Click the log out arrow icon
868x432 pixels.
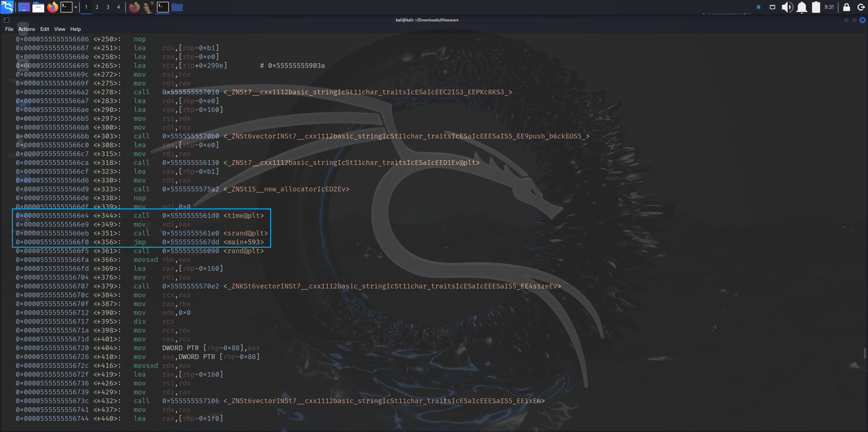point(861,7)
